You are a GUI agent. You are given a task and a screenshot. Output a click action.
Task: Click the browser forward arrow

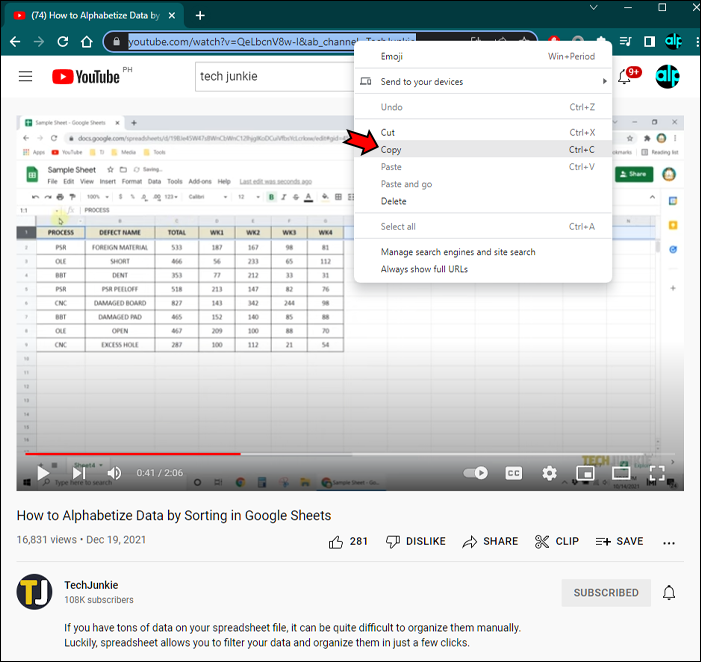pos(39,42)
